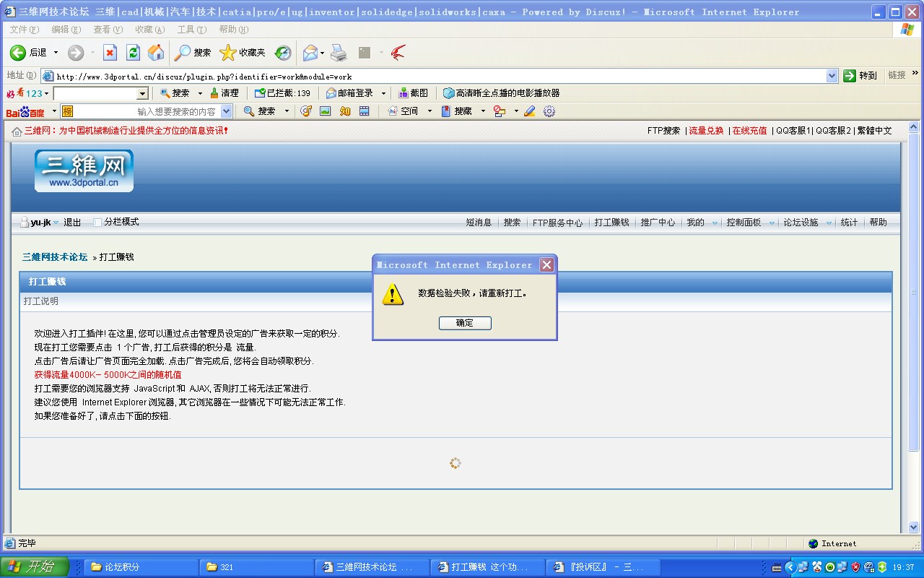Expand the Baidu 空间 dropdown arrow

(430, 111)
